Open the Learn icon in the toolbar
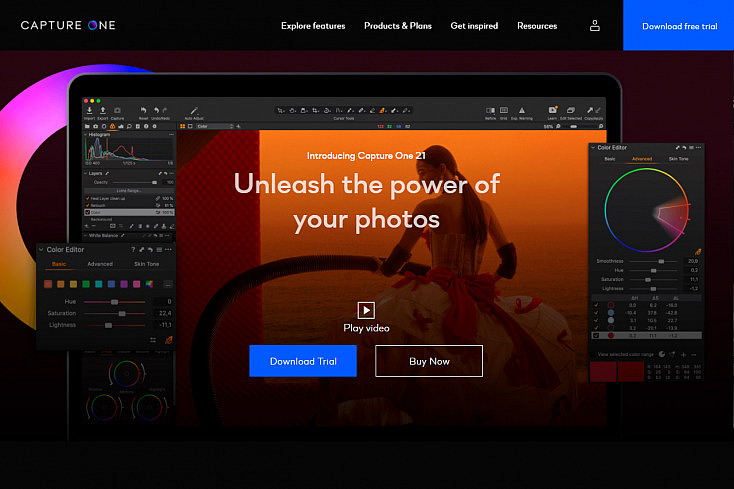734x489 pixels. tap(552, 110)
